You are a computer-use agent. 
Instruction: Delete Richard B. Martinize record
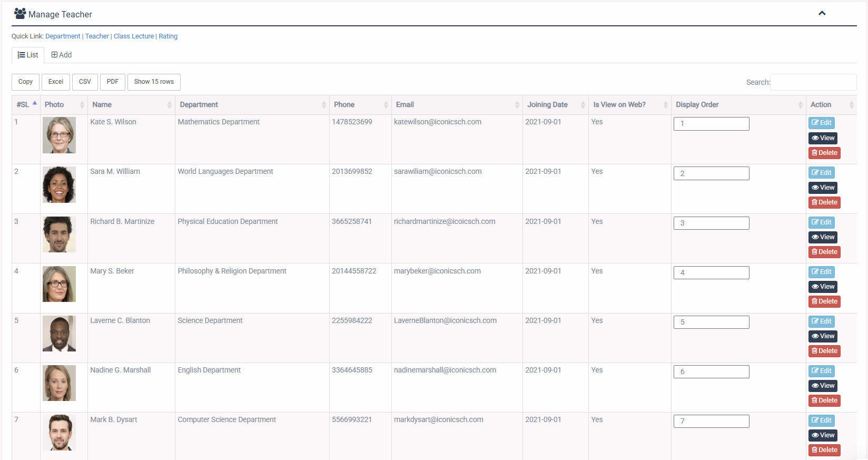pyautogui.click(x=824, y=252)
